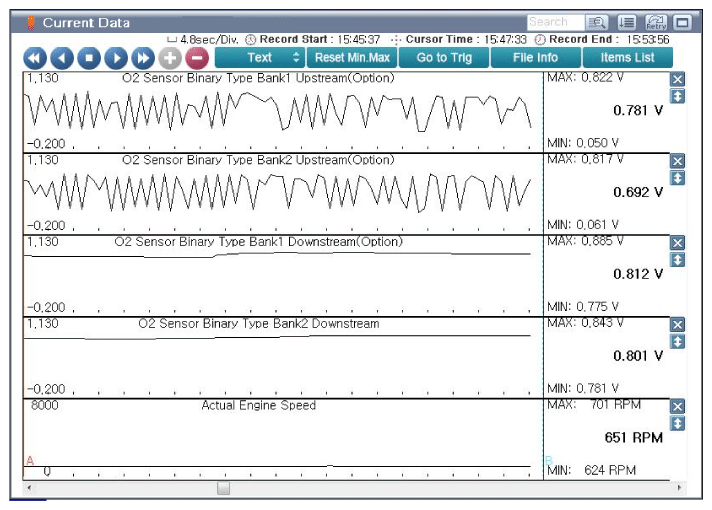Image resolution: width=712 pixels, height=510 pixels.
Task: Step back one frame in recording
Action: 61,58
